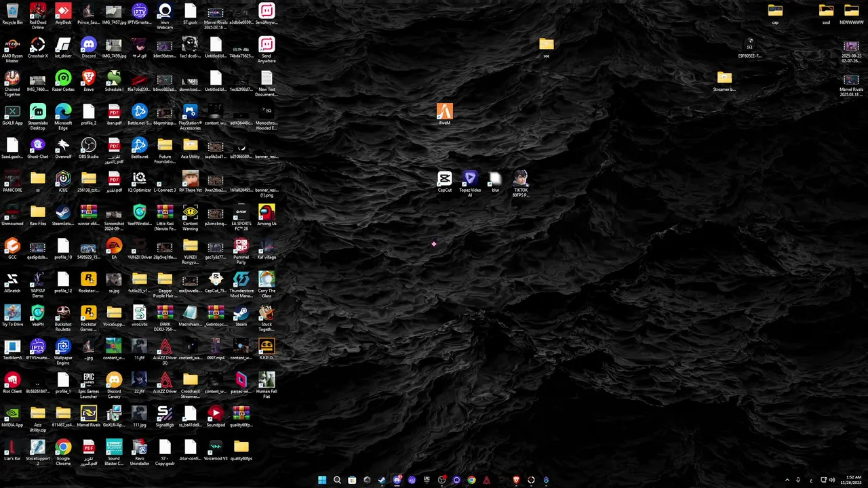Launch Carry The Glass shortcut
Viewport: 868px width, 488px height.
[267, 285]
